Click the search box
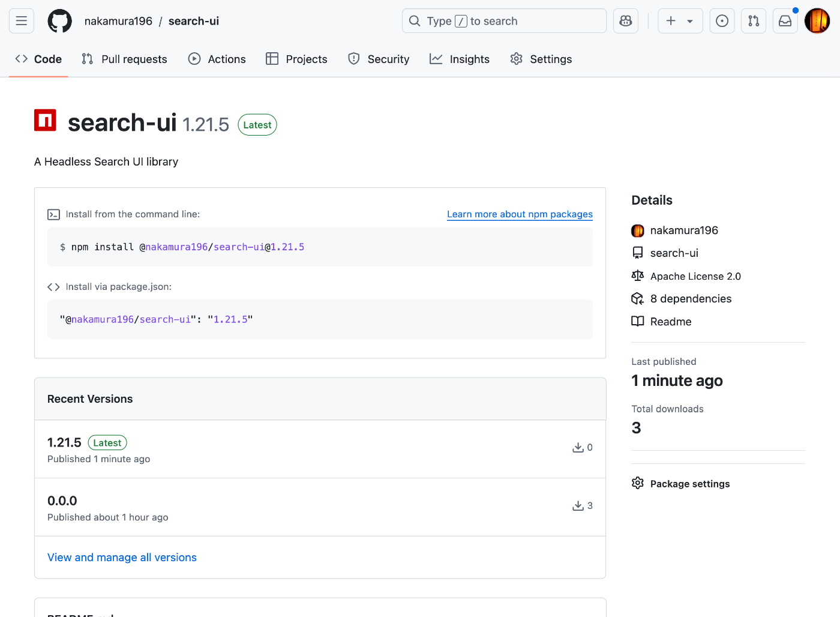This screenshot has width=840, height=617. (x=504, y=21)
